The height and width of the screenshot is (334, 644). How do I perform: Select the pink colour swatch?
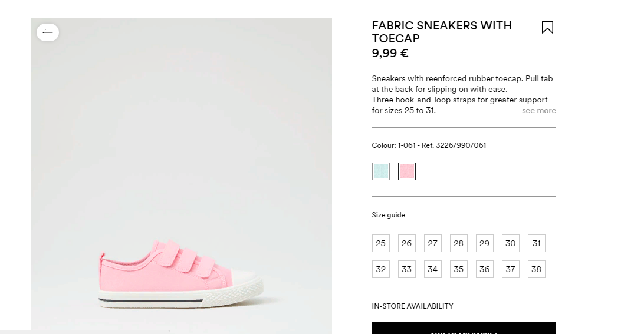[x=406, y=171]
